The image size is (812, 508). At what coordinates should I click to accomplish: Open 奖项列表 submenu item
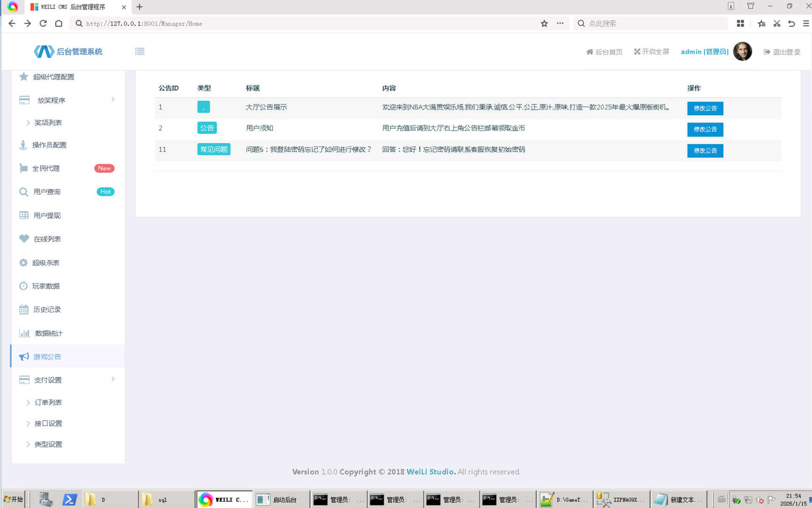(48, 123)
